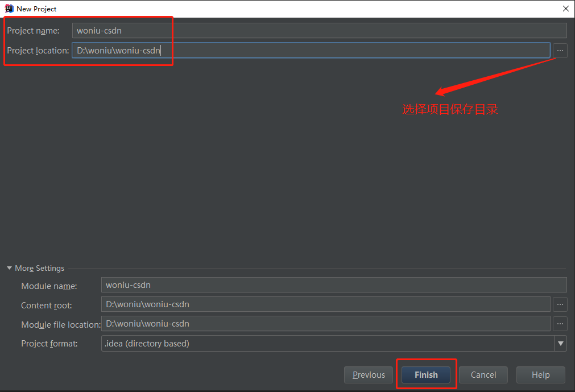
Task: Click the Finish button
Action: click(x=426, y=374)
